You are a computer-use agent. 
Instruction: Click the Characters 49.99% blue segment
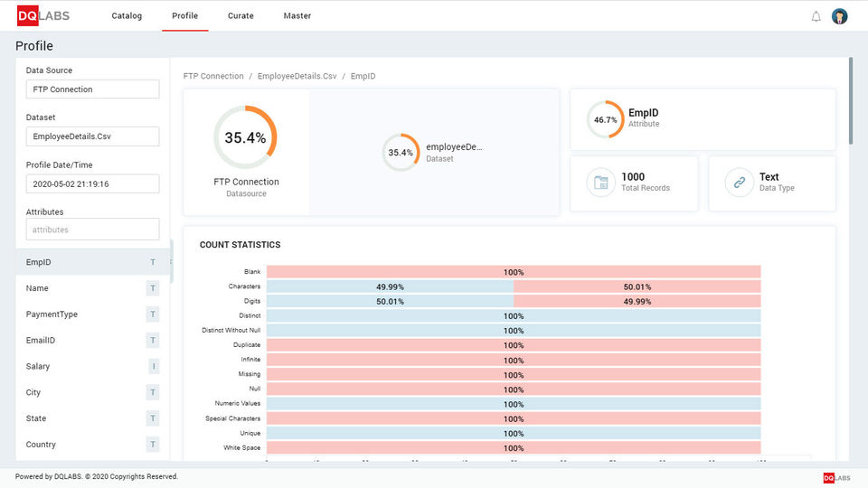391,286
